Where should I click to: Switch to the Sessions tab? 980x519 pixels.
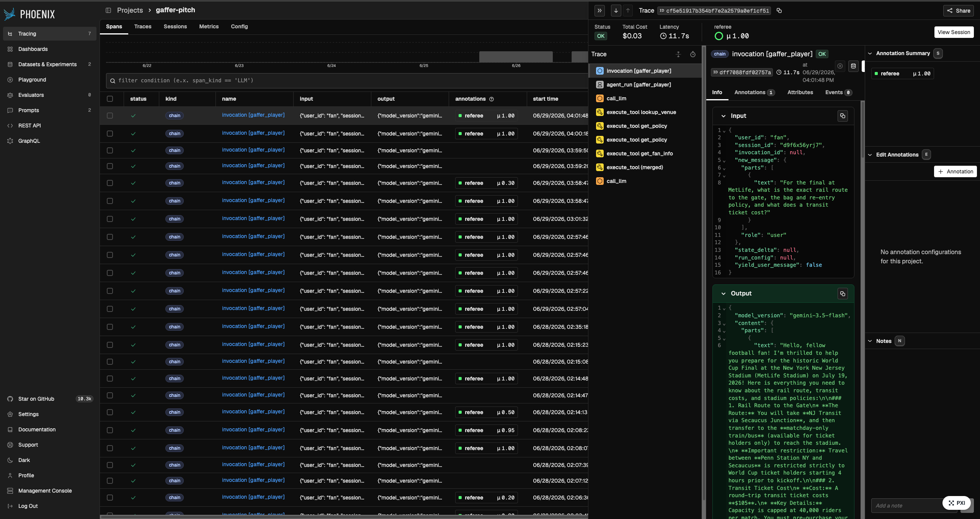pyautogui.click(x=175, y=26)
